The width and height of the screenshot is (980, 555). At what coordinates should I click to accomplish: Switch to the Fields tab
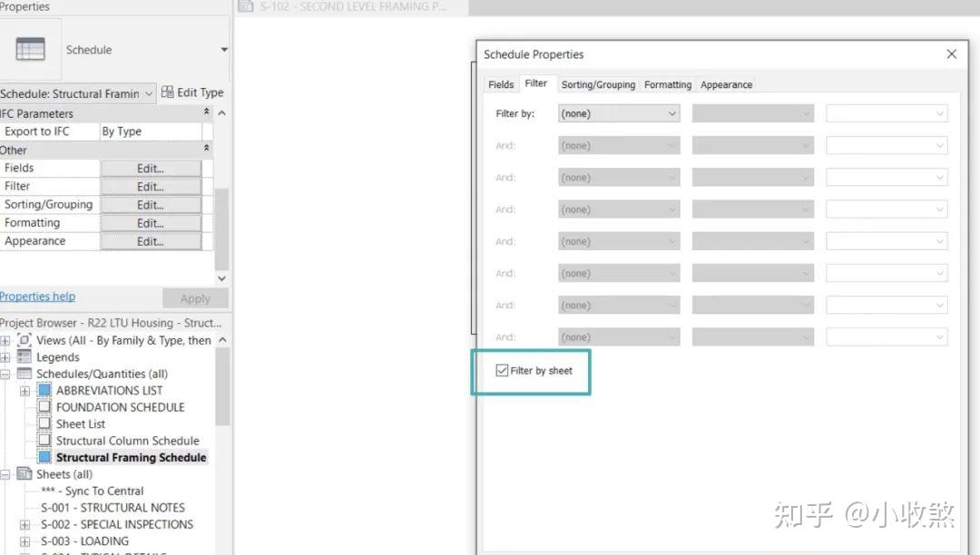(x=500, y=84)
